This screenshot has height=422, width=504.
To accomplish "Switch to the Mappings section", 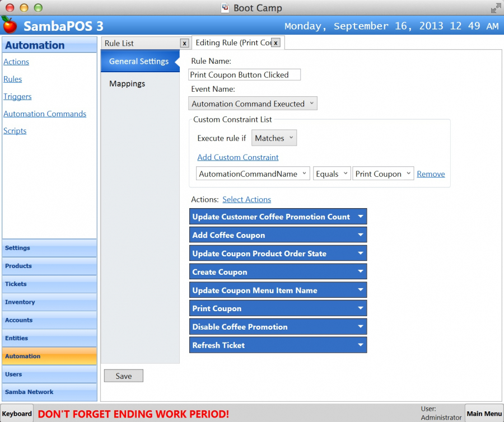I will pyautogui.click(x=127, y=83).
